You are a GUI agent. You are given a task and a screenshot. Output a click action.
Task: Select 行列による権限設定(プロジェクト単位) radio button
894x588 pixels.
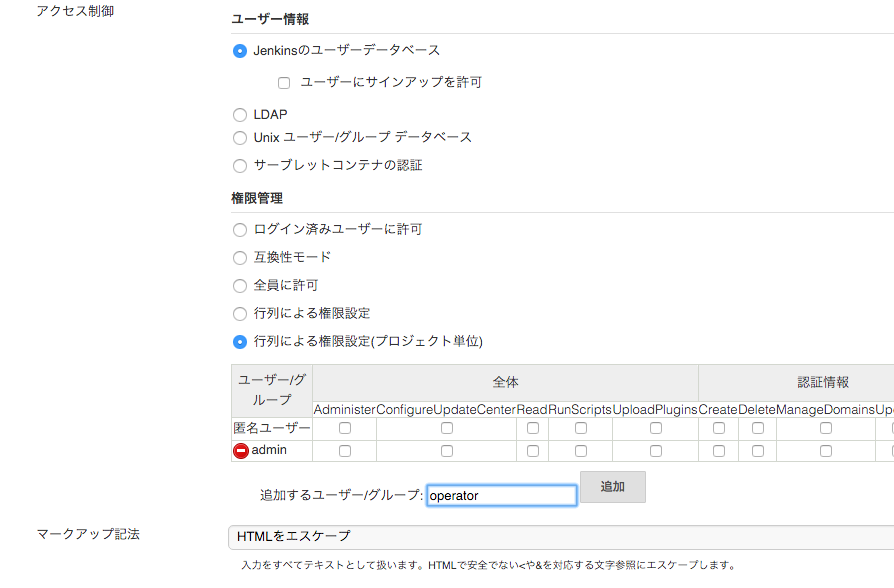[x=240, y=342]
